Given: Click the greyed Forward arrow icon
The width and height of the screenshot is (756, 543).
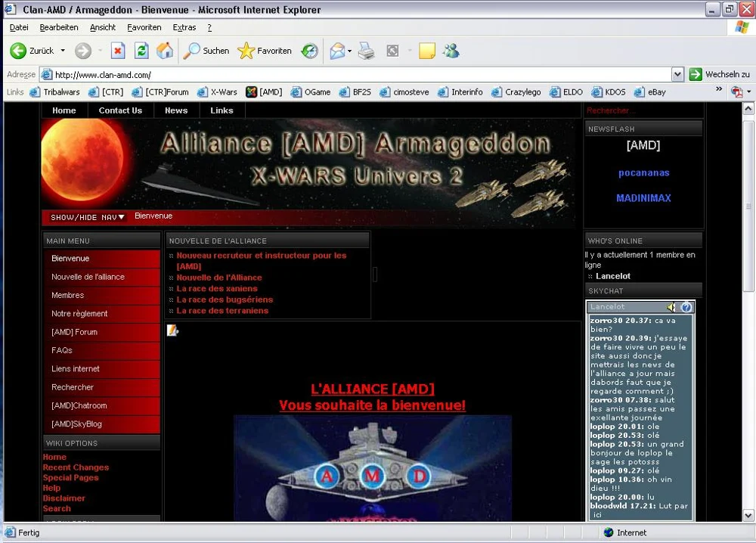Looking at the screenshot, I should [x=83, y=51].
